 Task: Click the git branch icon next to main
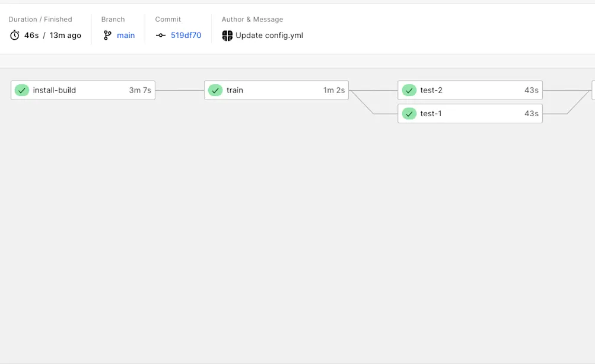107,35
